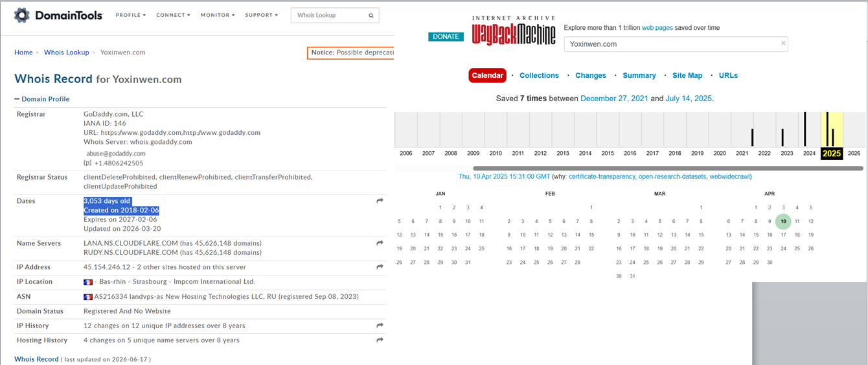Click the share arrow in IP Address row
Image resolution: width=868 pixels, height=365 pixels.
[380, 266]
